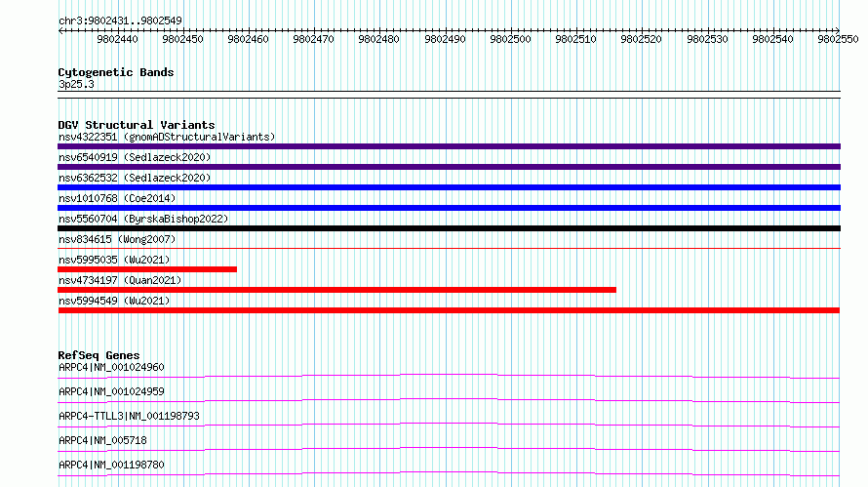Click the short red bar for nsv5995035
868x487 pixels.
(147, 269)
